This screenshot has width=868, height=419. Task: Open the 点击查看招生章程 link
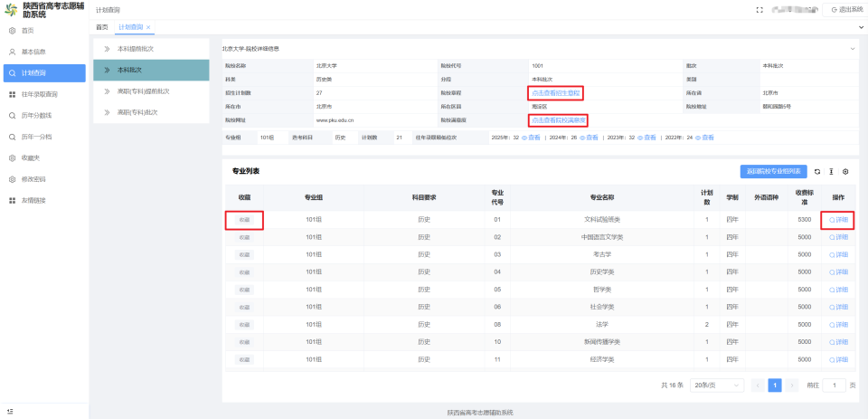point(555,93)
